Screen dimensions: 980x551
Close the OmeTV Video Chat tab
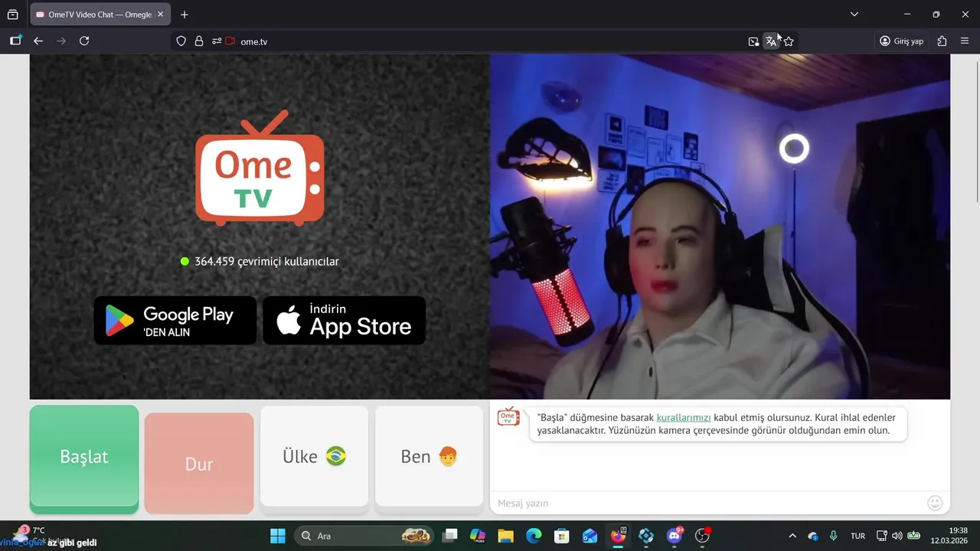point(160,15)
